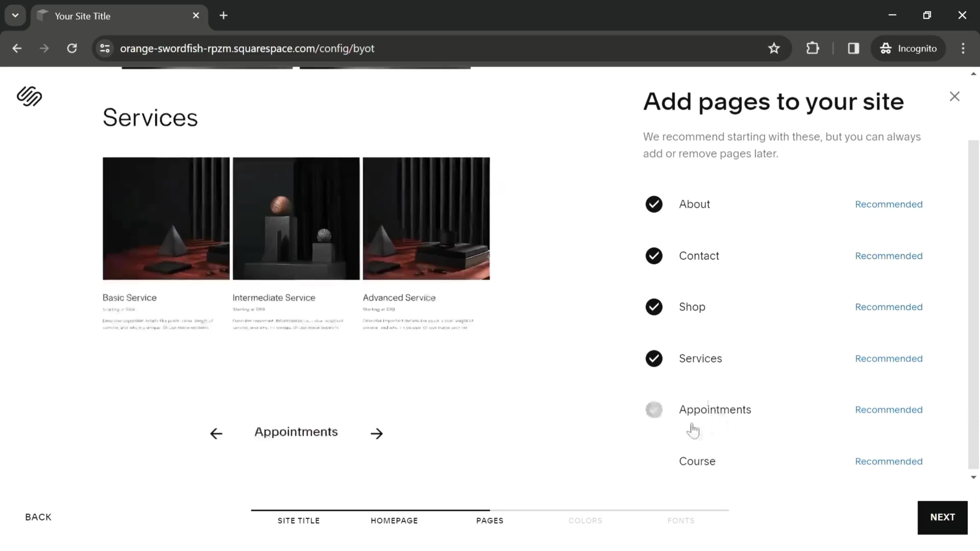Uncheck the About page
This screenshot has width=980, height=551.
pos(654,204)
